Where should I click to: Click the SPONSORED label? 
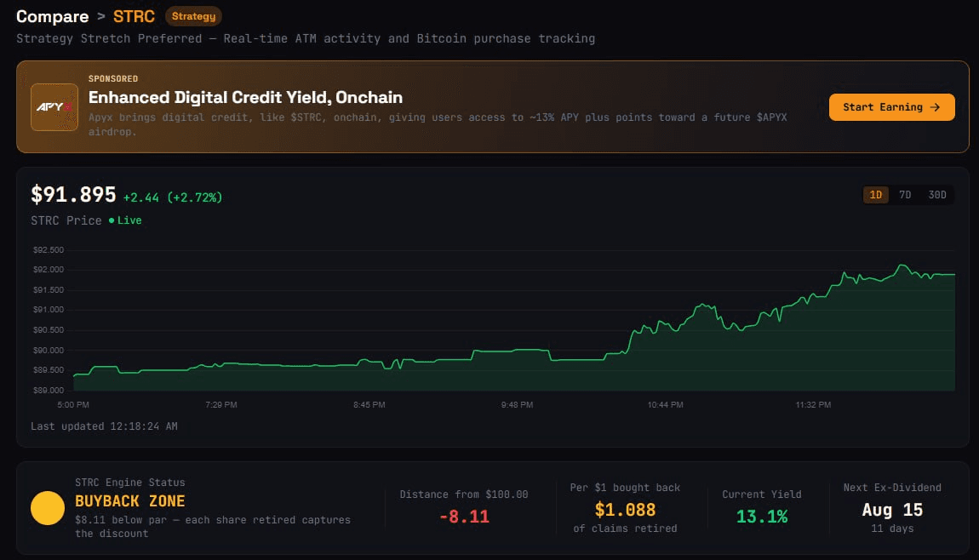pos(113,78)
